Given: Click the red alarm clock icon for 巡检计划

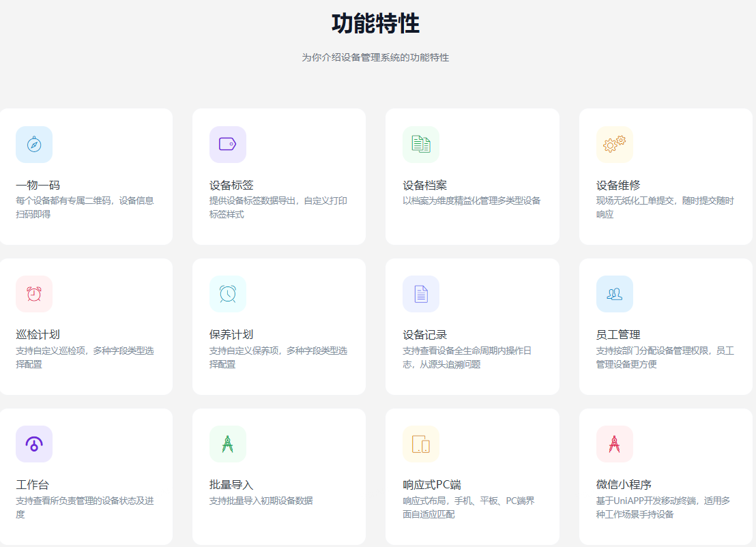Looking at the screenshot, I should click(x=34, y=294).
